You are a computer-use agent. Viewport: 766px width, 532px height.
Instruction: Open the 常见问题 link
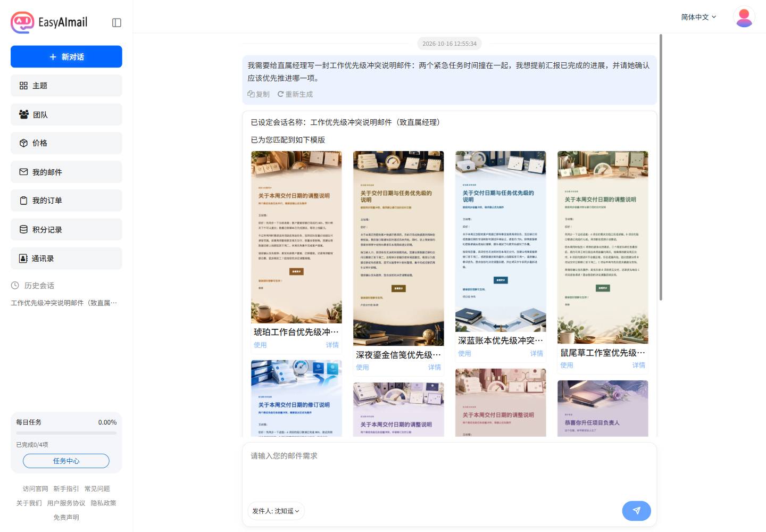pyautogui.click(x=97, y=488)
